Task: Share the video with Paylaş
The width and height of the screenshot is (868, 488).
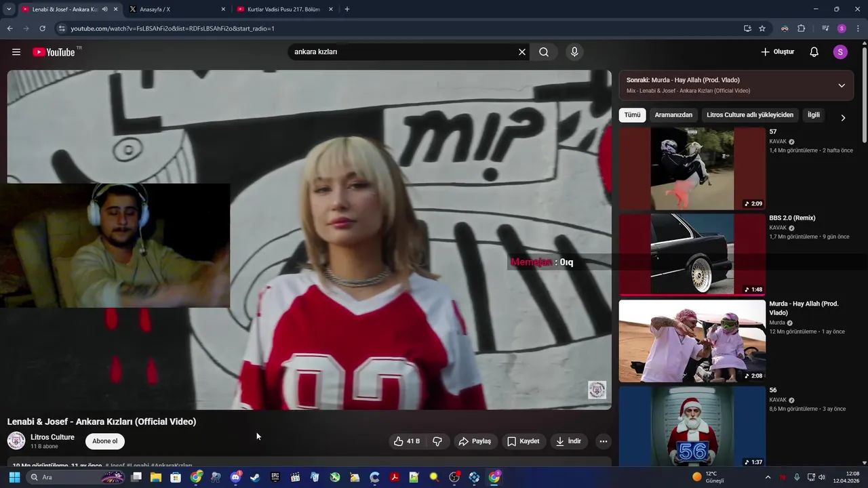Action: pyautogui.click(x=475, y=441)
